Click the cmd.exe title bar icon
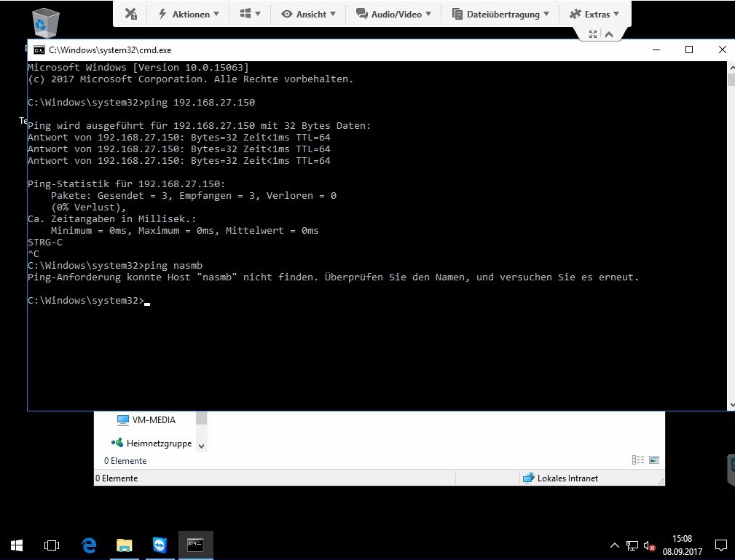The height and width of the screenshot is (560, 735). [39, 50]
